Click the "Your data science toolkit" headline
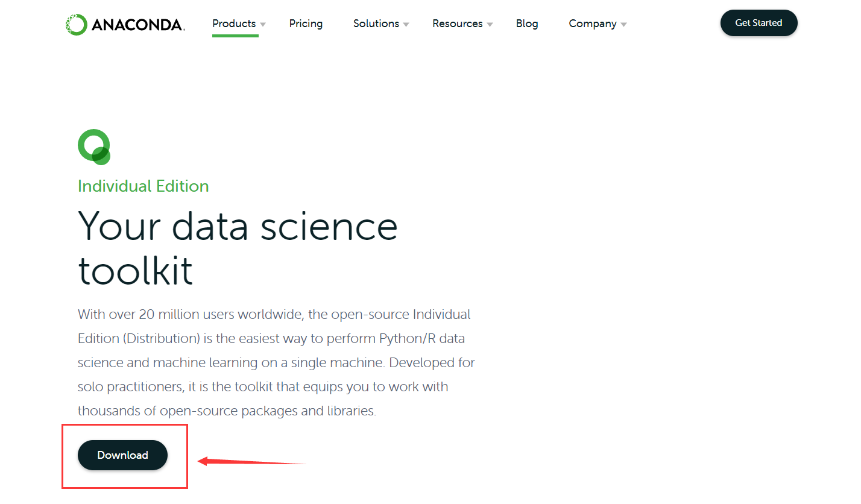Image resolution: width=861 pixels, height=504 pixels. click(238, 248)
